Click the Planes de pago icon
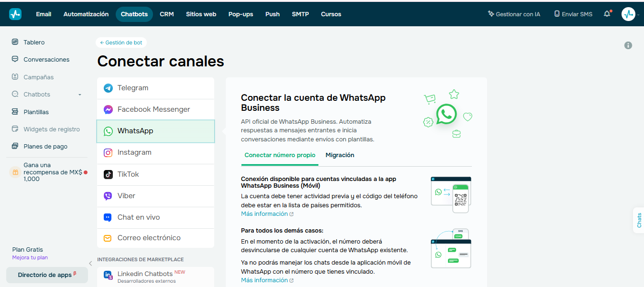 pos(15,146)
